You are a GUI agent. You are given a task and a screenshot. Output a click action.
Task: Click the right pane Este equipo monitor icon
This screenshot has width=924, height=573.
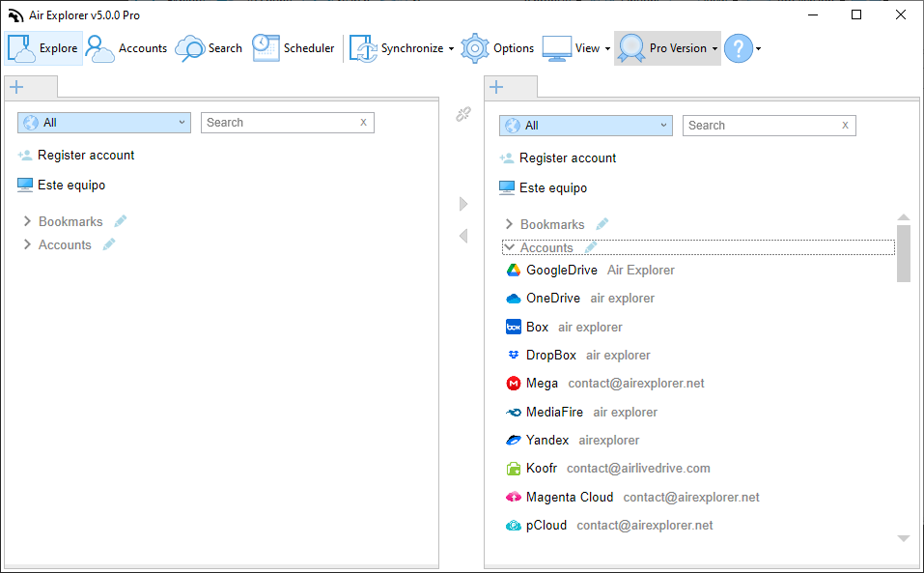coord(507,188)
